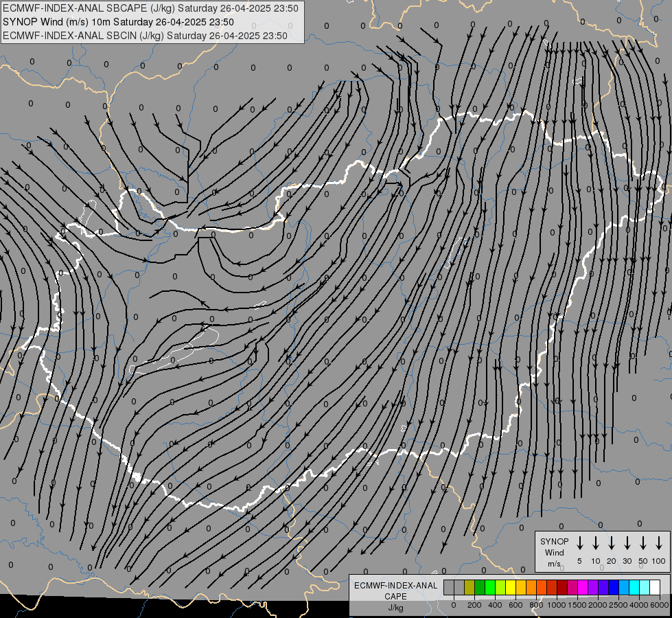Click the 20 m/s wind legend arrow
Image resolution: width=672 pixels, height=618 pixels.
(x=611, y=542)
